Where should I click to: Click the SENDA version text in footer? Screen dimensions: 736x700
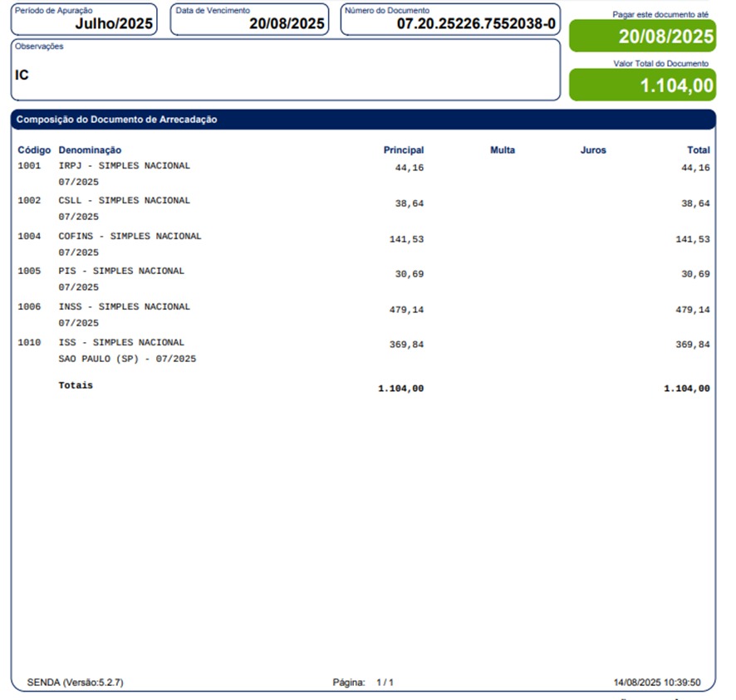click(76, 683)
